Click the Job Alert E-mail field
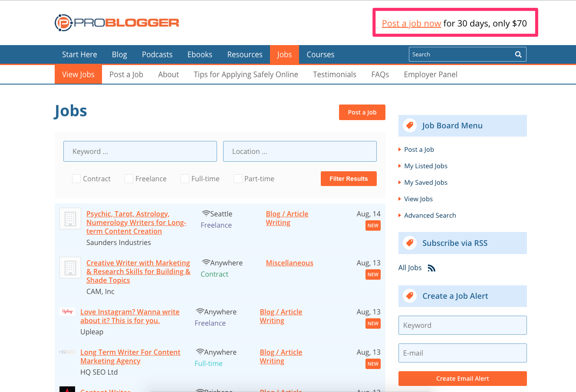 463,353
